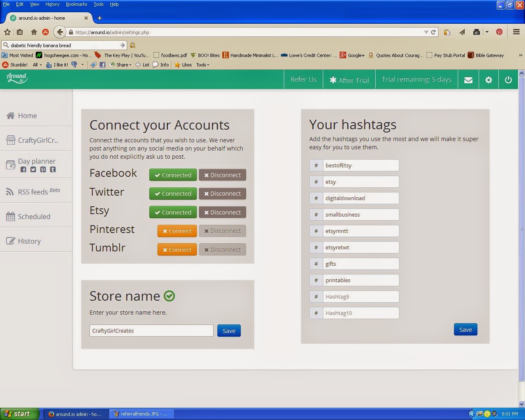Open the Windows start button

[20, 414]
